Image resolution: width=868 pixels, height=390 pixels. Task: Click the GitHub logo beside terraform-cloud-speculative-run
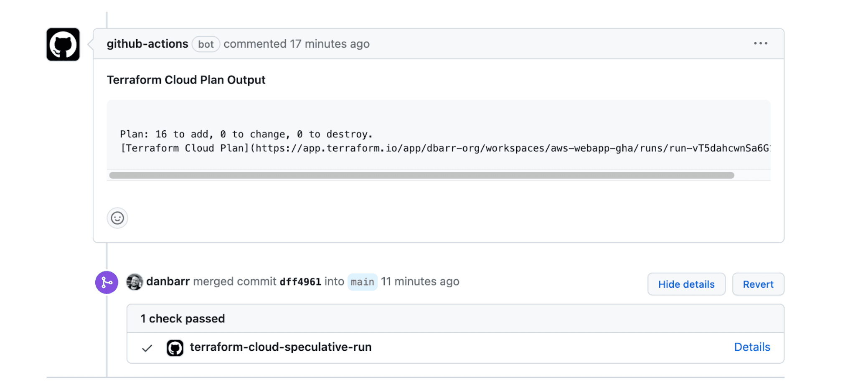click(x=175, y=347)
